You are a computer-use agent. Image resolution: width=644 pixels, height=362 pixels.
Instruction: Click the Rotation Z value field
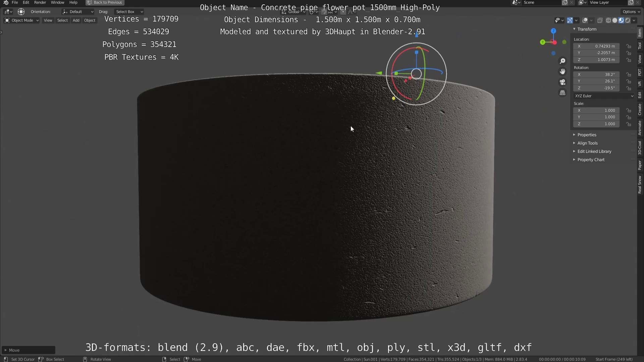pos(596,88)
